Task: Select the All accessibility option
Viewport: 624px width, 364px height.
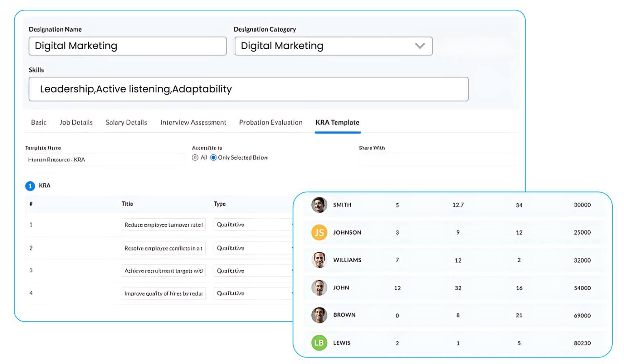Action: [195, 157]
